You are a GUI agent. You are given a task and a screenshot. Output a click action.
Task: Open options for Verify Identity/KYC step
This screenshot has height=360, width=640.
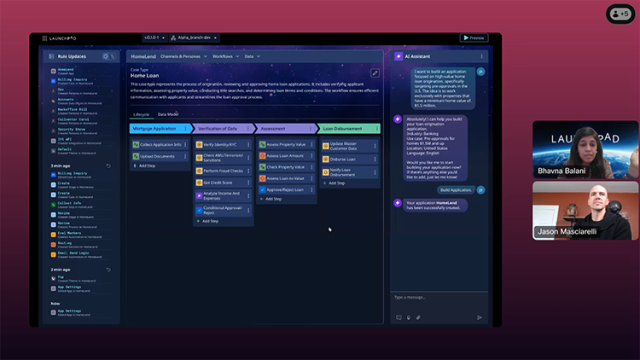(x=248, y=144)
